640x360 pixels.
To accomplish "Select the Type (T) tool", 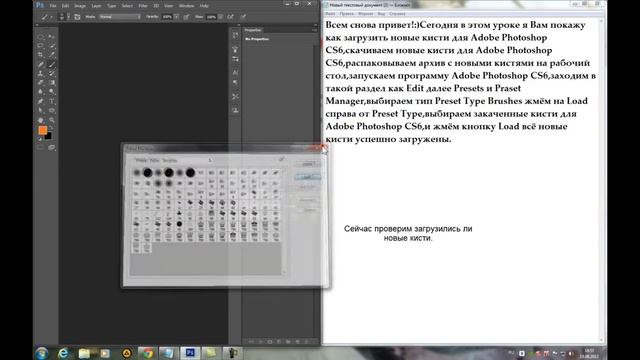I will pyautogui.click(x=52, y=101).
